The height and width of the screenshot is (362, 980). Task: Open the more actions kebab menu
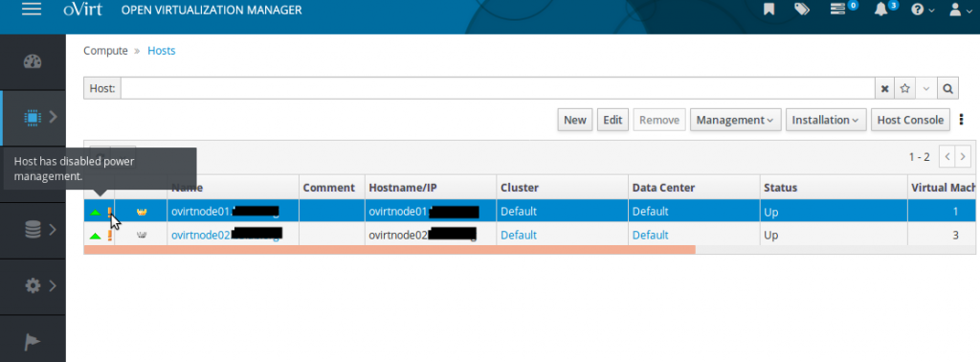pos(962,120)
